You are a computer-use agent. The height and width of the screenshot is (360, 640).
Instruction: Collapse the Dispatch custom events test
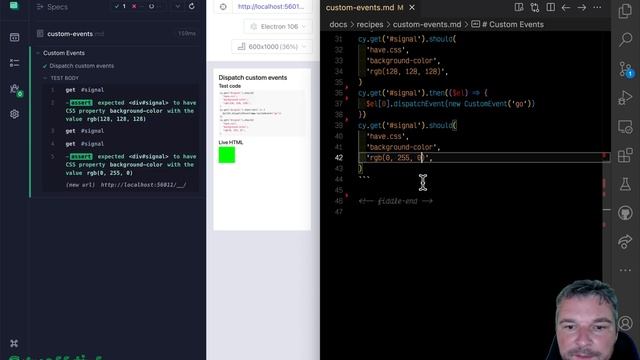pos(81,66)
